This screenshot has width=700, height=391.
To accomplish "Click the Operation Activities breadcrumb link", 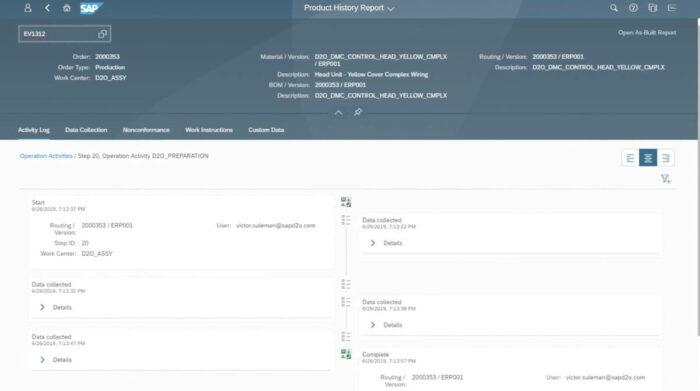I will click(46, 156).
